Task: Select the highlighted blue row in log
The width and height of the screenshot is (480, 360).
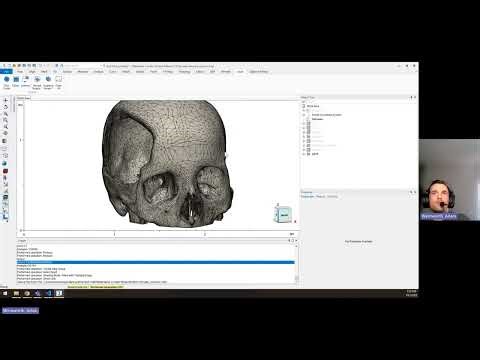Action: click(x=156, y=263)
